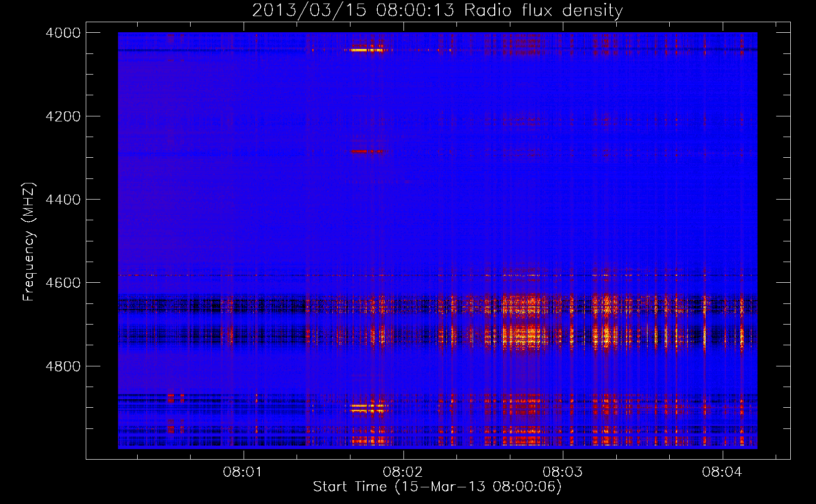Click the "08:04" time axis label
Screen dimensions: 816x504
(x=722, y=472)
